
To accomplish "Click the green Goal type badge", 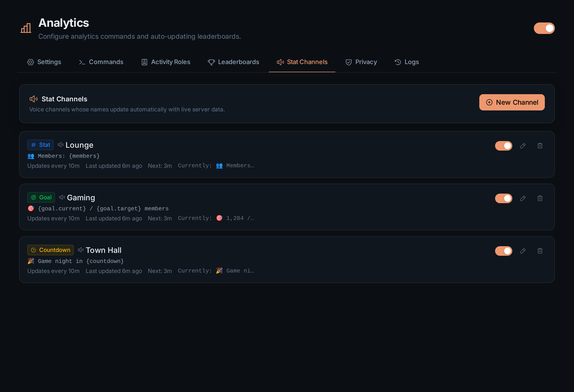I will (x=41, y=197).
